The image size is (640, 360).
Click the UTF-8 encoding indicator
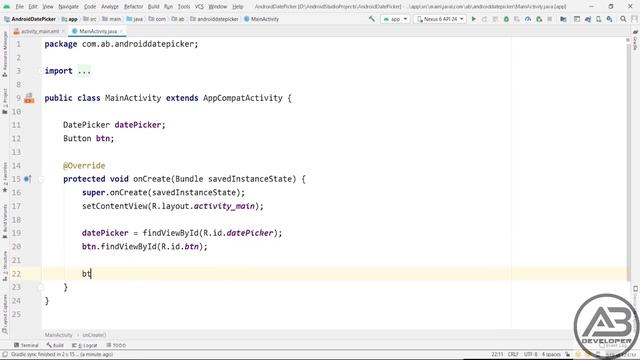pos(530,354)
